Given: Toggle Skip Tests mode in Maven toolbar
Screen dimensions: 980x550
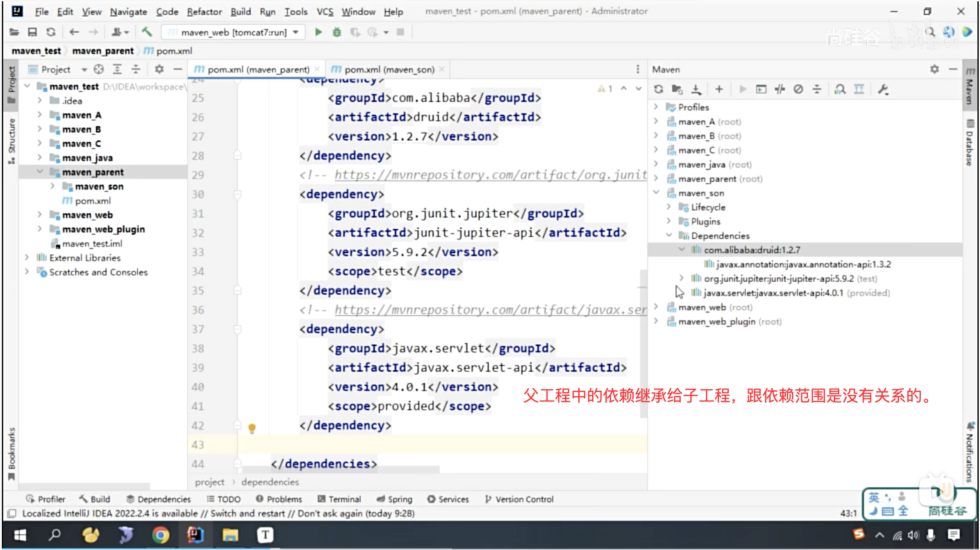Looking at the screenshot, I should coord(798,89).
